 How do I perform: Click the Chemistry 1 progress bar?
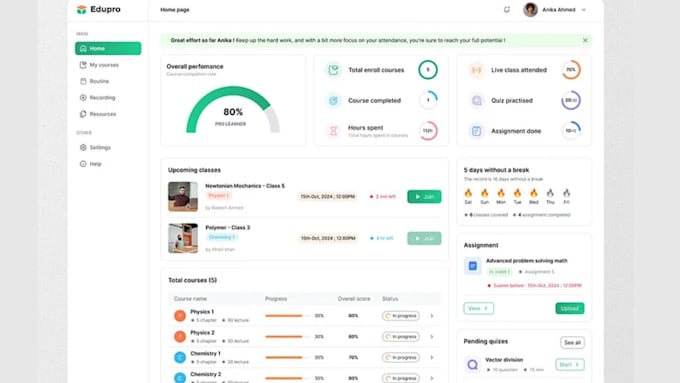coord(287,357)
